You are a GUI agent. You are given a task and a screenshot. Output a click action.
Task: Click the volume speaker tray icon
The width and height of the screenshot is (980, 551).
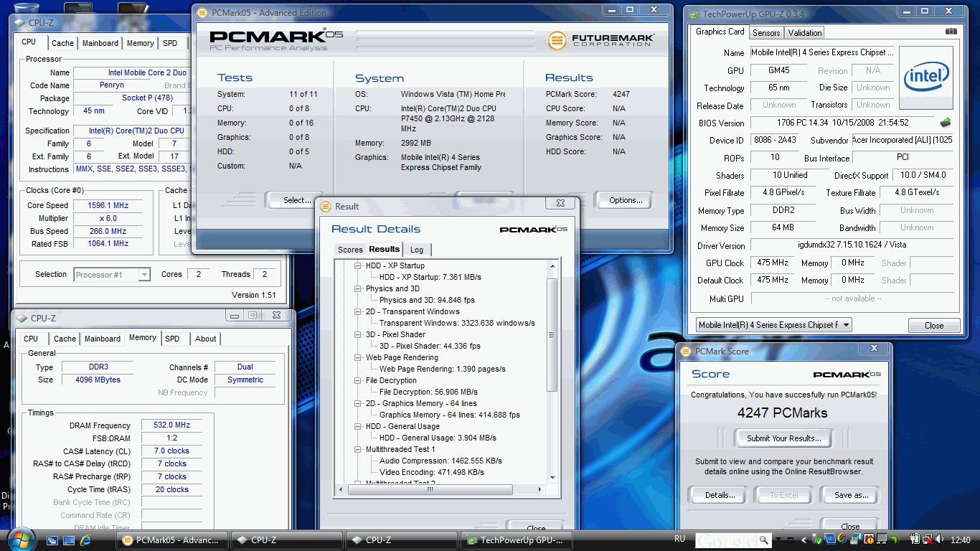(x=940, y=540)
